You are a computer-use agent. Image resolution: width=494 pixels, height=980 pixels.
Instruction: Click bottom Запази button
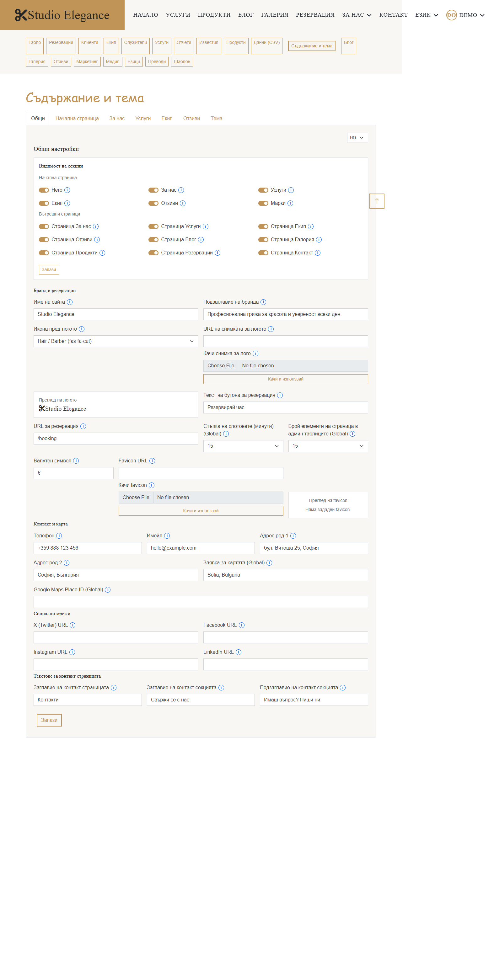[49, 720]
